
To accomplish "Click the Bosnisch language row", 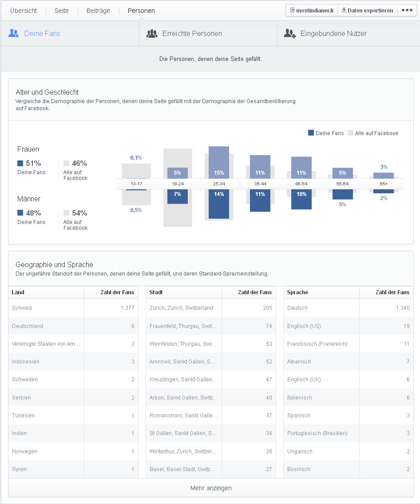I will [349, 469].
